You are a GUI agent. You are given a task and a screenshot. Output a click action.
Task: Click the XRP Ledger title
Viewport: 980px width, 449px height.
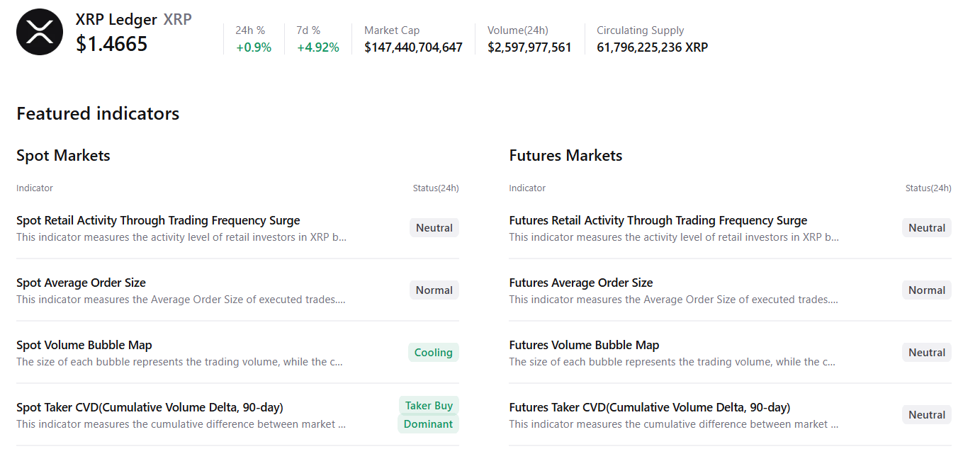tap(116, 20)
